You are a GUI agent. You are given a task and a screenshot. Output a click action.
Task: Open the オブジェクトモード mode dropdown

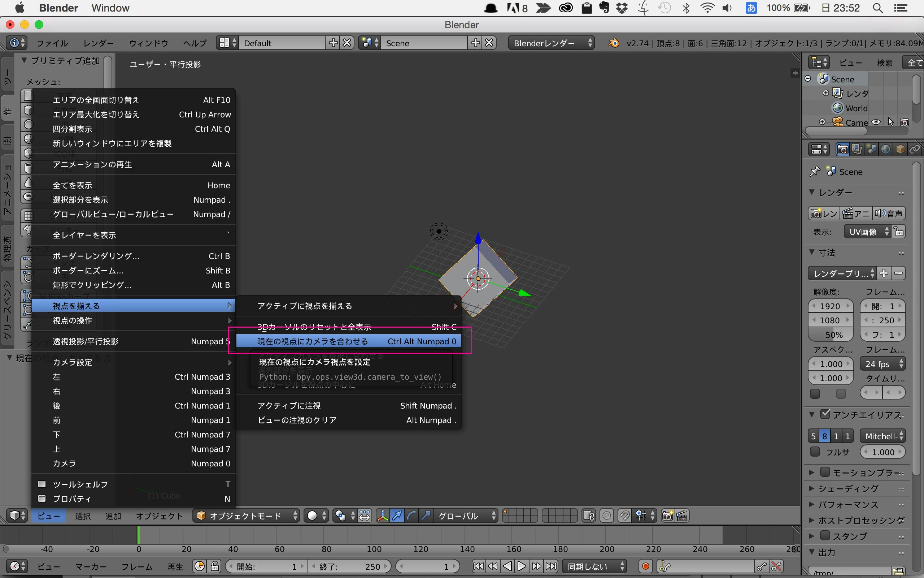(x=246, y=516)
